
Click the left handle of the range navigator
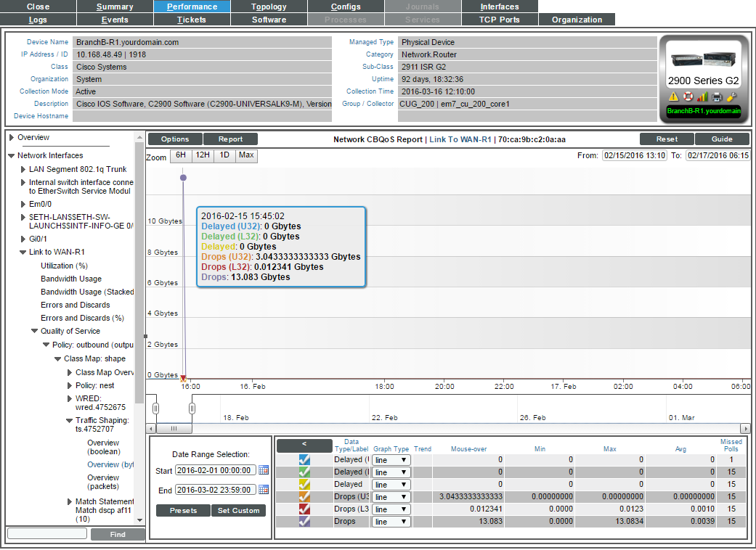155,409
